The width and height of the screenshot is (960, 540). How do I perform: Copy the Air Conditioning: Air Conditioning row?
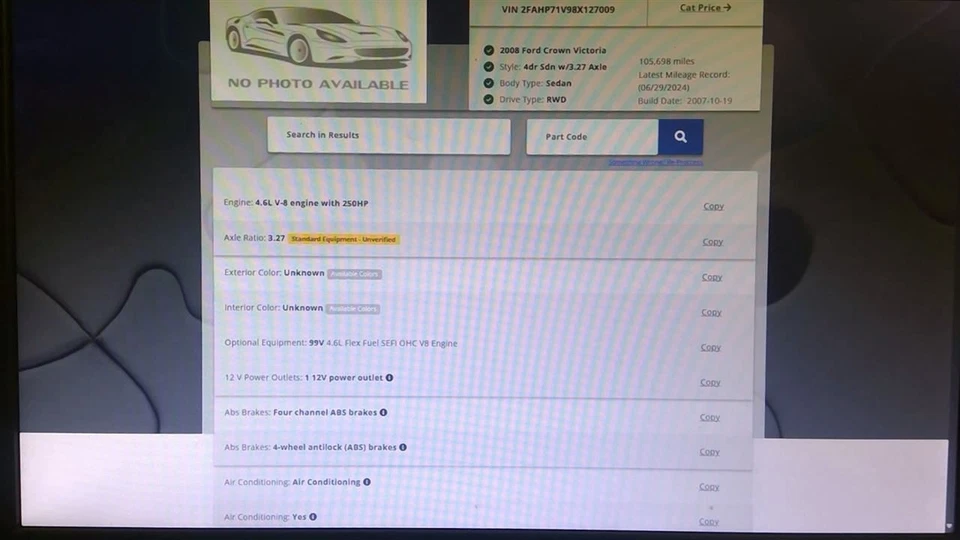[709, 487]
